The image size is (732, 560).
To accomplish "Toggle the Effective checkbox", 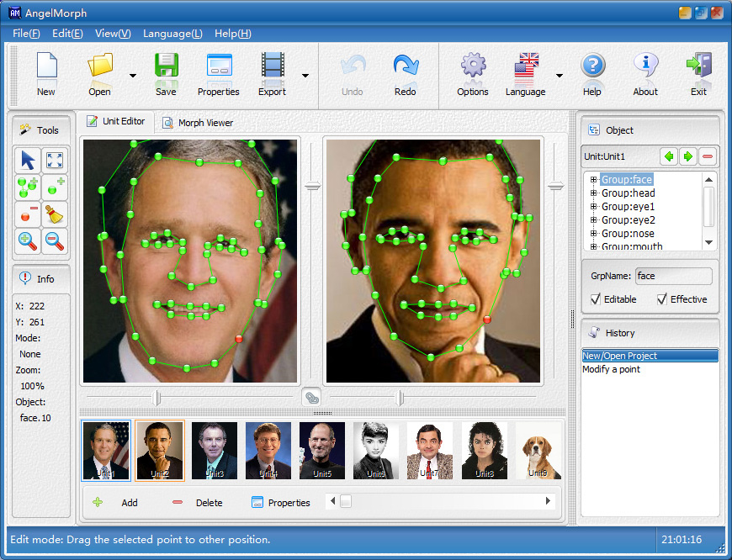I will [662, 299].
